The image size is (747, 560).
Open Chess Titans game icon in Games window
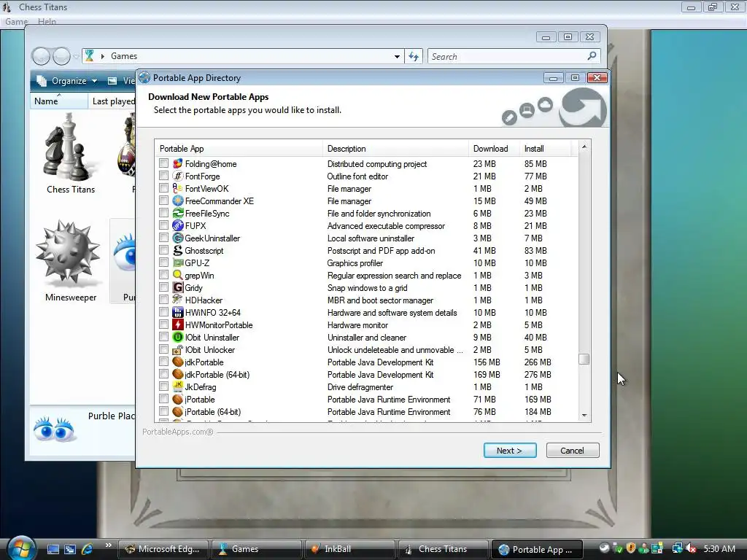coord(70,147)
